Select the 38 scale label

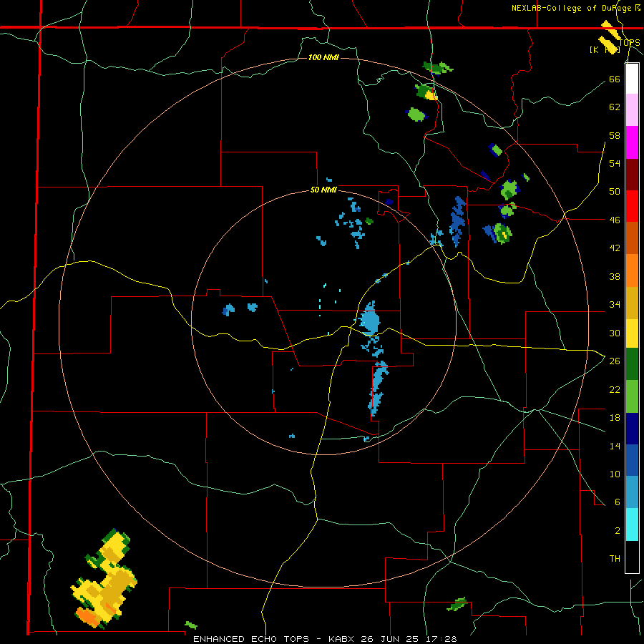coord(615,276)
